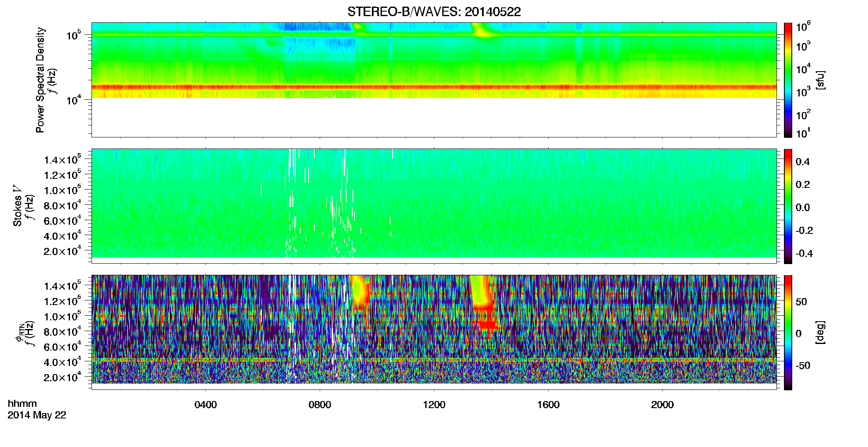Select the 0800 time axis label

pyautogui.click(x=320, y=405)
